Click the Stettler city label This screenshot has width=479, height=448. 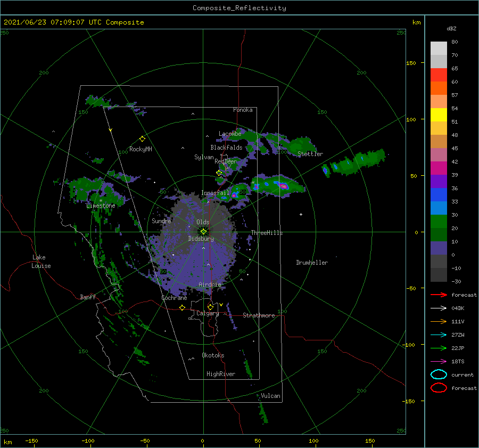point(310,154)
